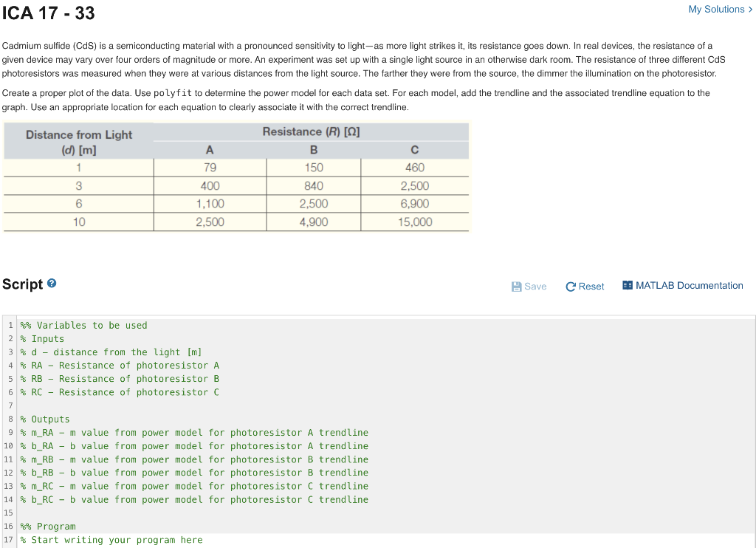Click table cell with value 400

[210, 185]
